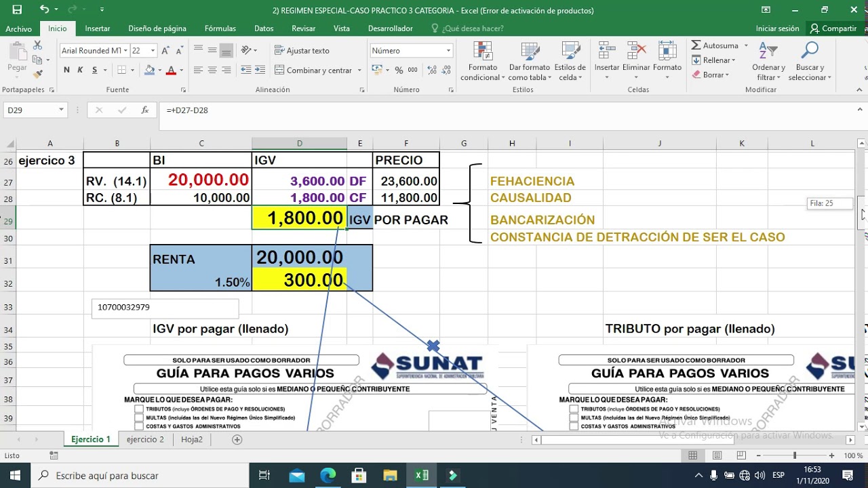
Task: Click the zoom slider in status bar
Action: click(794, 456)
